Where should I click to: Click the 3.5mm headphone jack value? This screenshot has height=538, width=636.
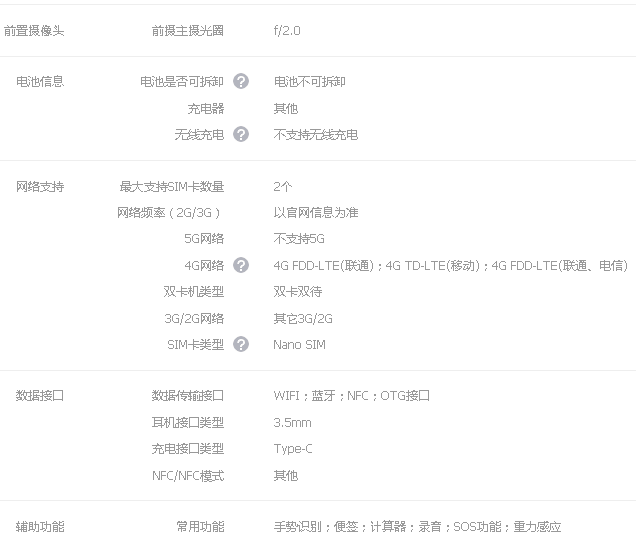[292, 422]
